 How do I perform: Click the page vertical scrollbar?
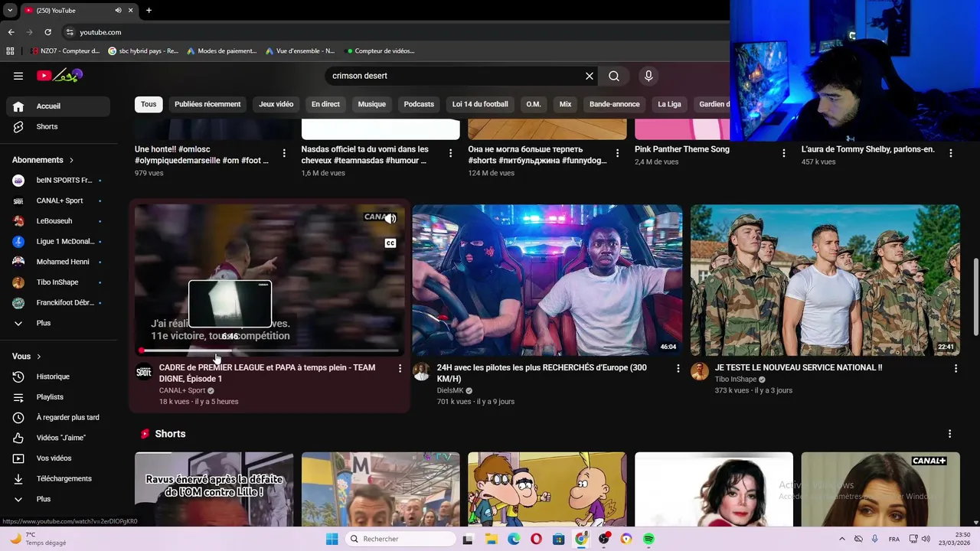(975, 297)
